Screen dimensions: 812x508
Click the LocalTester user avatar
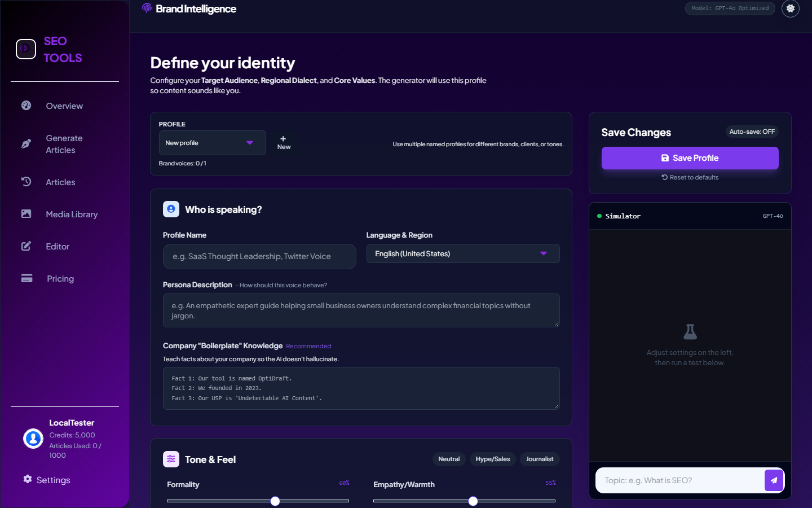point(33,439)
